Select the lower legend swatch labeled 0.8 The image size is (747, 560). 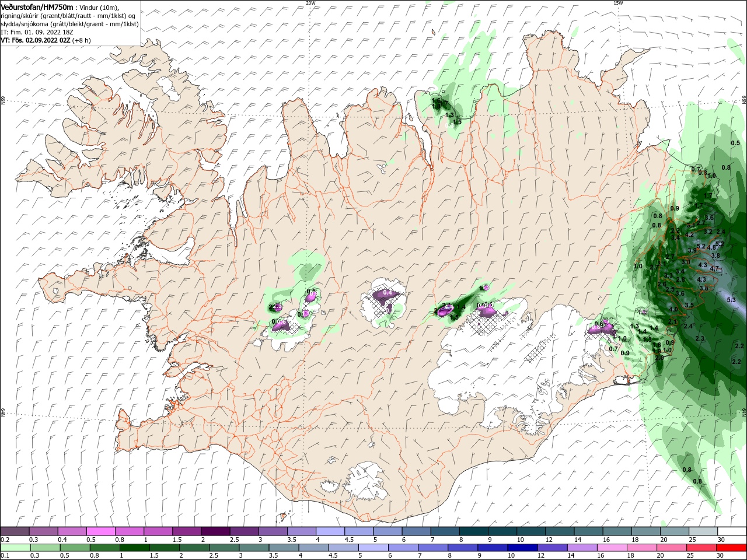(x=104, y=548)
